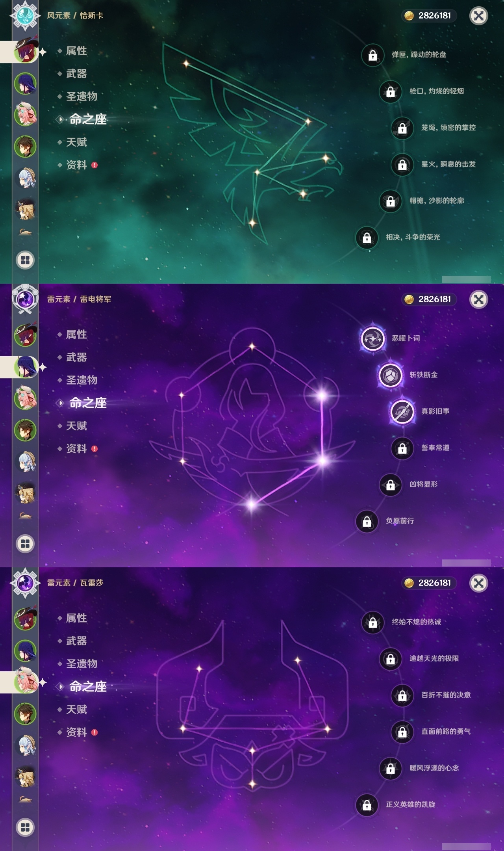This screenshot has height=851, width=504.
Task: Choose brown-haired character portrait in bottom sidebar
Action: click(x=25, y=714)
